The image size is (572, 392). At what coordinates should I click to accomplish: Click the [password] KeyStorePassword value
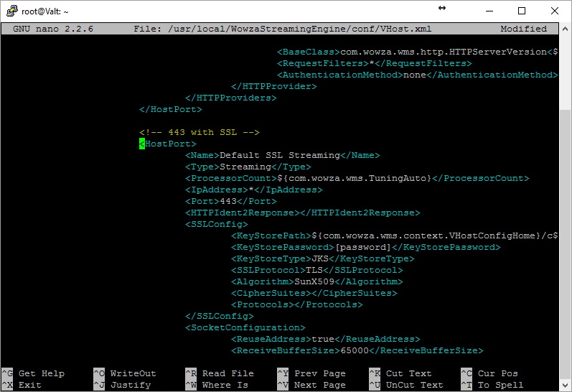tap(363, 247)
